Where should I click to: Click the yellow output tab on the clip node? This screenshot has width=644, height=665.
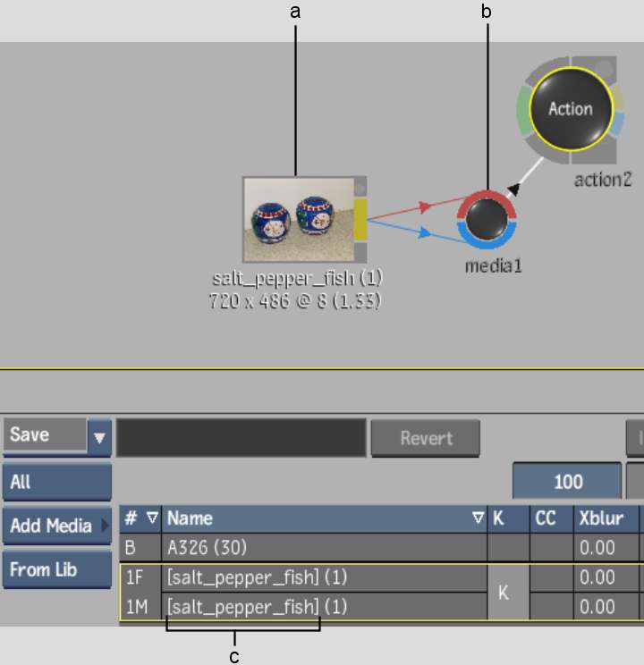click(x=360, y=220)
